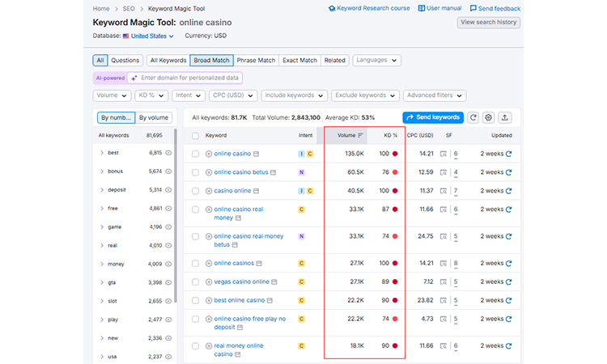Click the Send keywords button
607x364 pixels.
tap(433, 117)
